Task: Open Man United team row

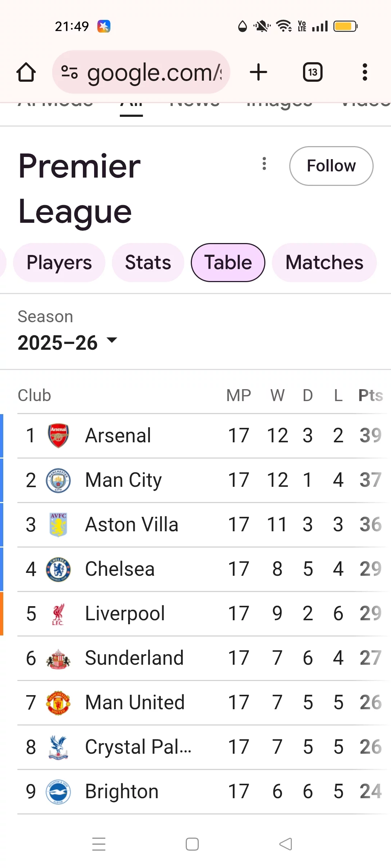Action: 135,702
